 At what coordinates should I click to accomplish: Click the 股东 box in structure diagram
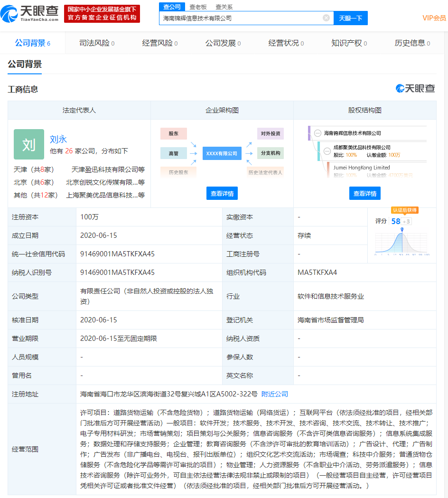pos(173,133)
